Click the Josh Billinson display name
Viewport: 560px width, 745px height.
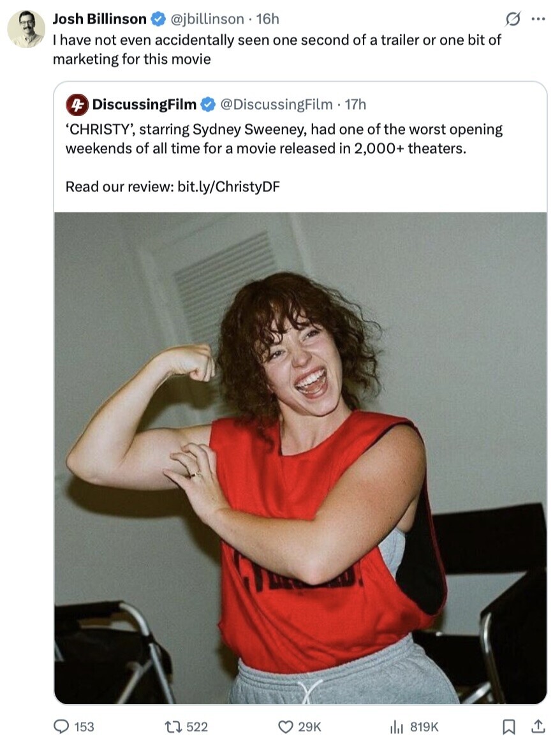[x=99, y=18]
